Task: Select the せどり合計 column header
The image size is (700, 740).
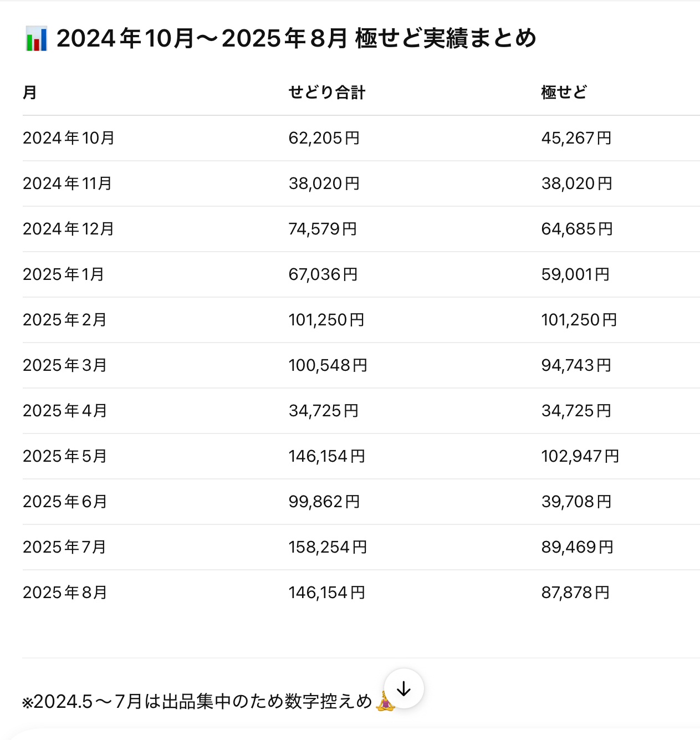Action: click(x=327, y=92)
